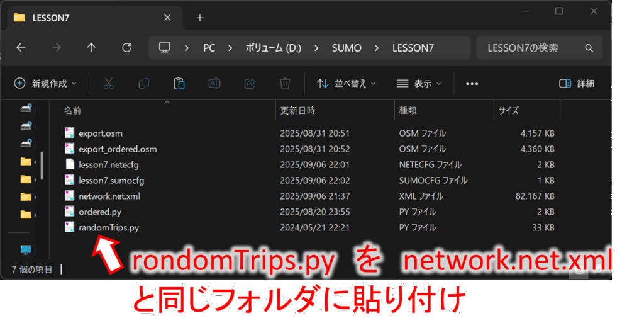Image resolution: width=644 pixels, height=323 pixels.
Task: Click the XML ファイル type cell
Action: coord(421,196)
